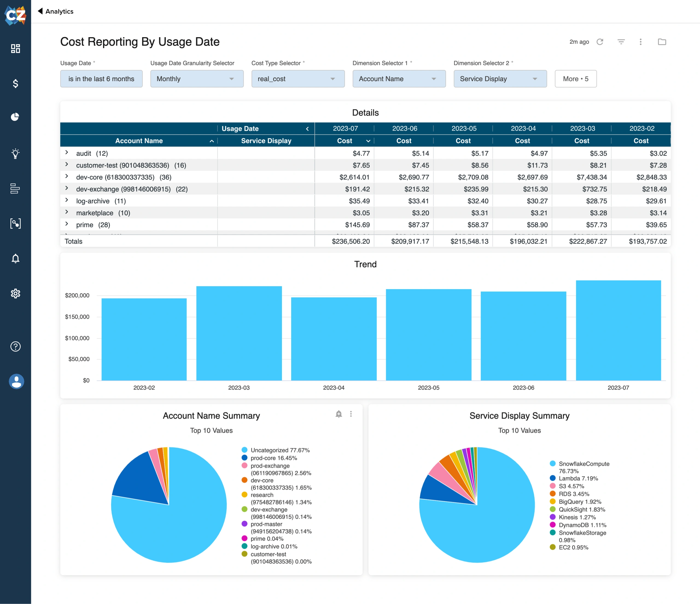Toggle prime 0.04% legend entry
This screenshot has width=700, height=604.
click(x=262, y=539)
